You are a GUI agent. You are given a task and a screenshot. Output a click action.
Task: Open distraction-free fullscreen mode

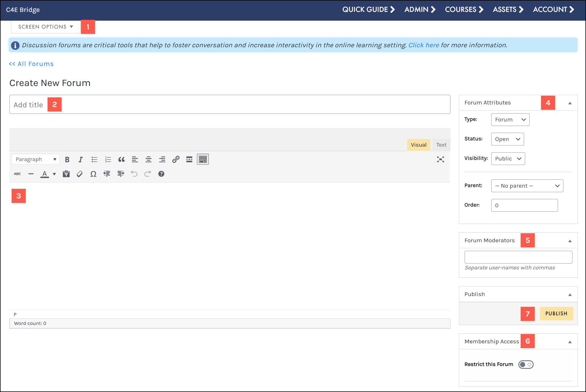[441, 159]
